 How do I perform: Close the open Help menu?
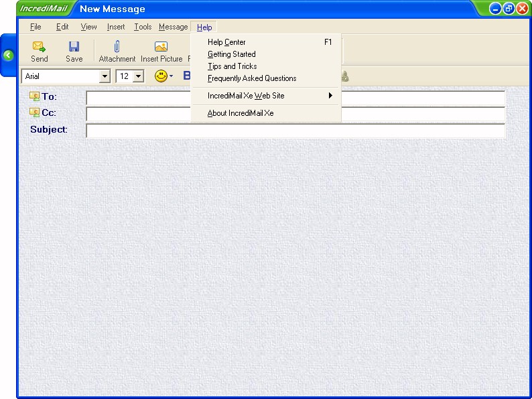coord(204,27)
